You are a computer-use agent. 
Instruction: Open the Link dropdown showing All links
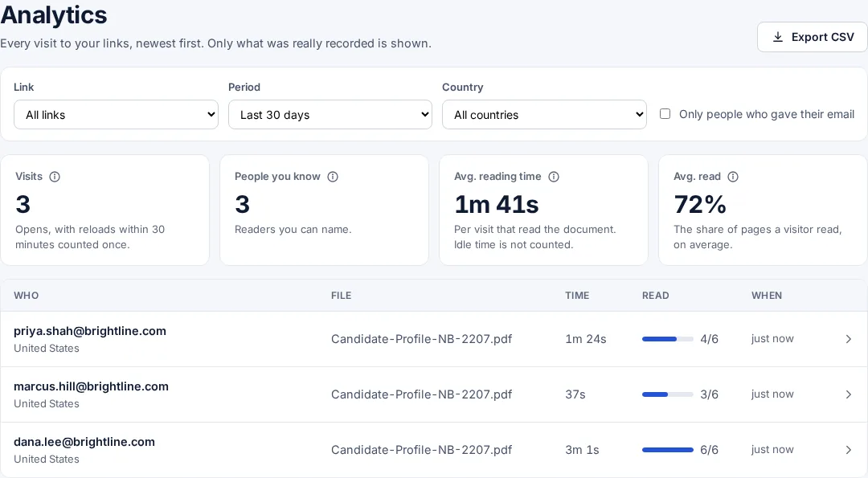117,115
